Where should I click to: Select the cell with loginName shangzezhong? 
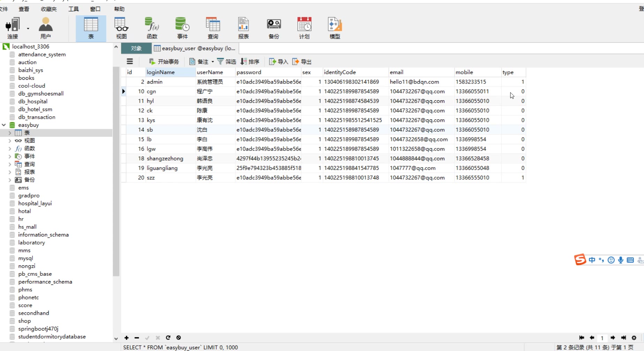[170, 158]
